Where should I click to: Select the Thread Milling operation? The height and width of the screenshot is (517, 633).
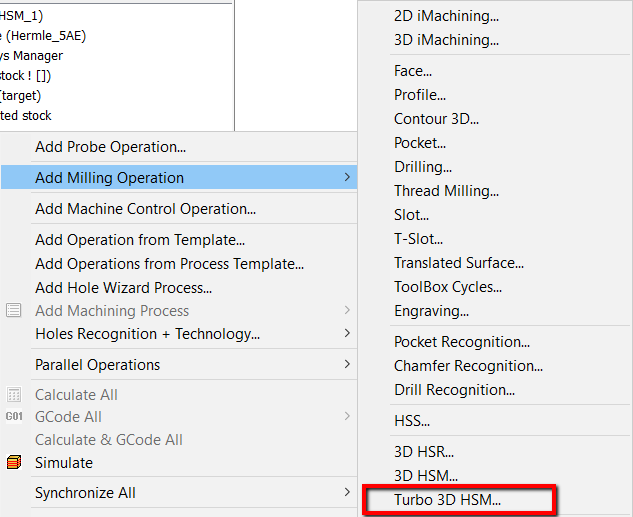click(x=446, y=191)
